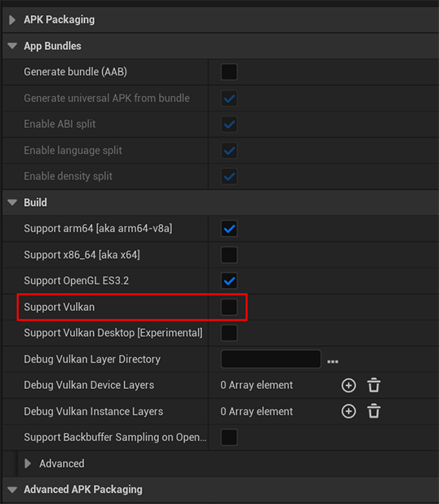
Task: Expand the Advanced subsection
Action: click(x=28, y=463)
